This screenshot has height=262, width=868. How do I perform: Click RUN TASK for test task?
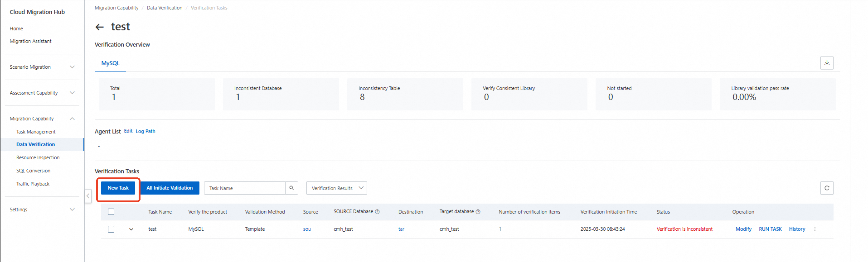[770, 229]
